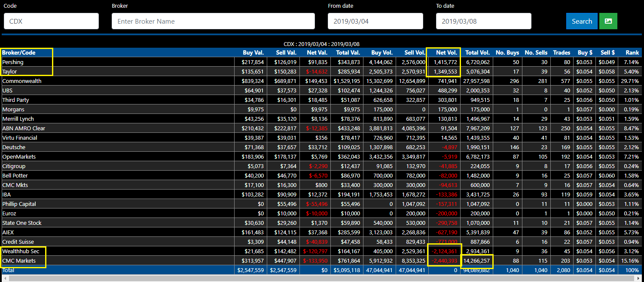The width and height of the screenshot is (644, 282).
Task: Sort by Trades column header
Action: 562,52
